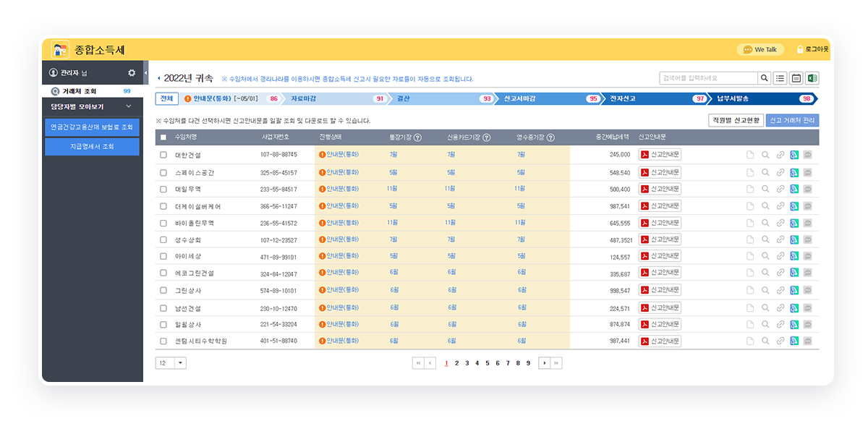This screenshot has height=429, width=868.
Task: Click the 안내문(통화) status link for 아이세상
Action: [342, 256]
